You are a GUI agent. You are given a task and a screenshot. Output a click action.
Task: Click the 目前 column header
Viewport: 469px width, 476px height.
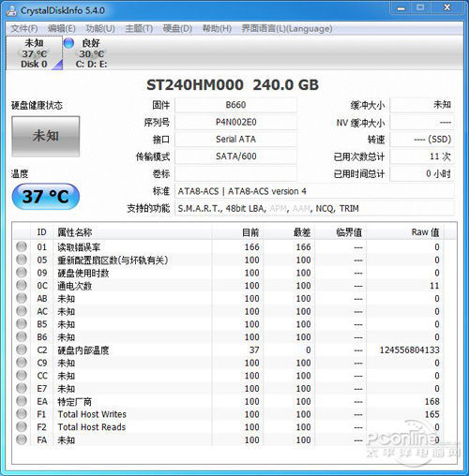[237, 232]
